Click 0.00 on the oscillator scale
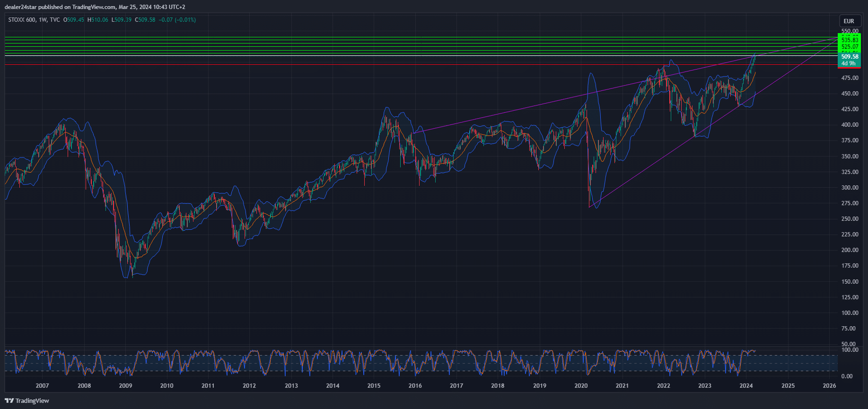Screen dimensions: 868x409 [847, 376]
